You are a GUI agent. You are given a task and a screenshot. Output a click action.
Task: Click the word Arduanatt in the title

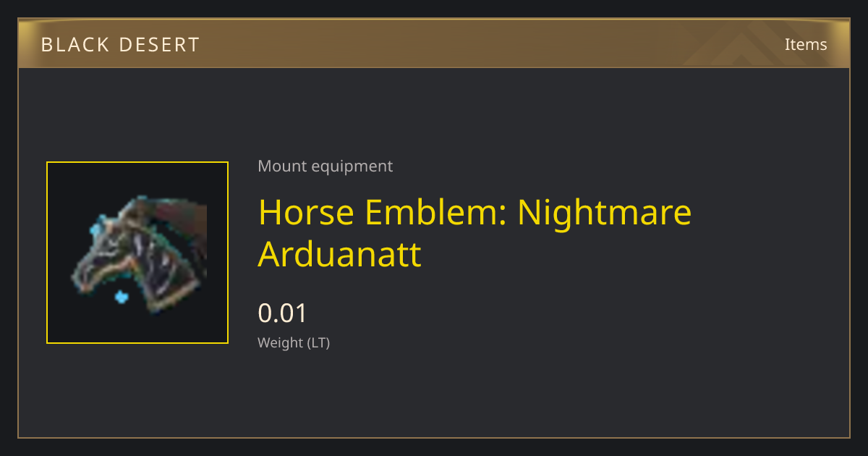339,254
